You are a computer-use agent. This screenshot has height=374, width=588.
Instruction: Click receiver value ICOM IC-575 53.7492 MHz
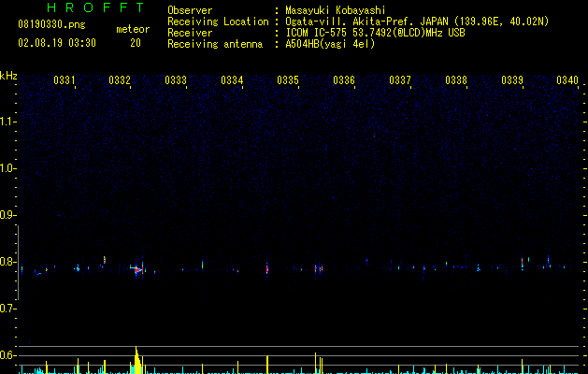click(x=375, y=33)
